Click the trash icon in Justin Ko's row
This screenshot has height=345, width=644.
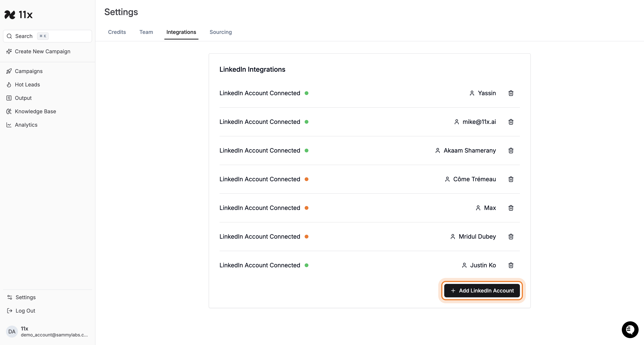(511, 265)
